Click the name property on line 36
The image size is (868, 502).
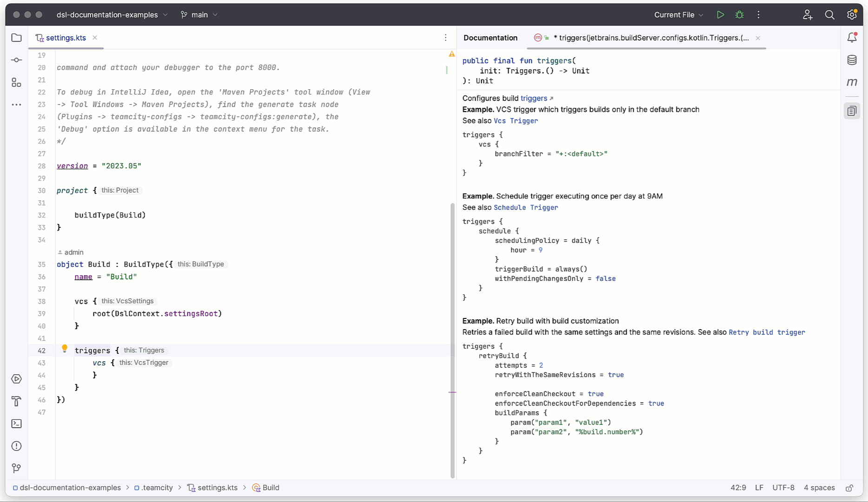83,277
